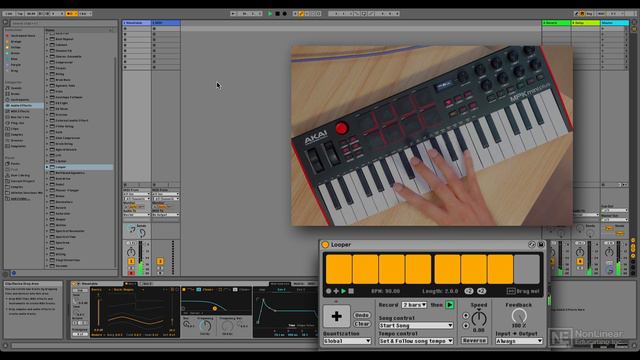Click the main transport stop button
This screenshot has width=640, height=360.
click(277, 13)
